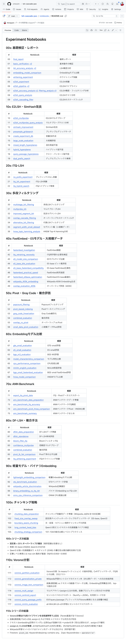Open the Security tab
The image size is (126, 644).
click(91, 9)
